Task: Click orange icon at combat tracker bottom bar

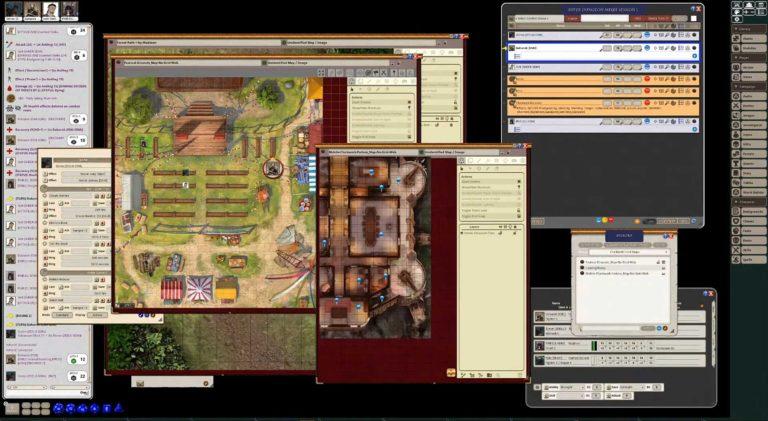Action: click(637, 221)
